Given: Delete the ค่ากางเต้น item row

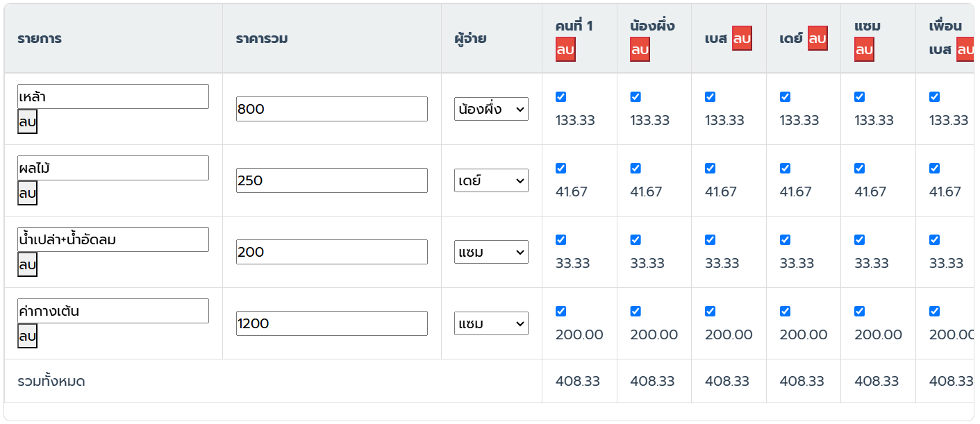Looking at the screenshot, I should coord(27,337).
